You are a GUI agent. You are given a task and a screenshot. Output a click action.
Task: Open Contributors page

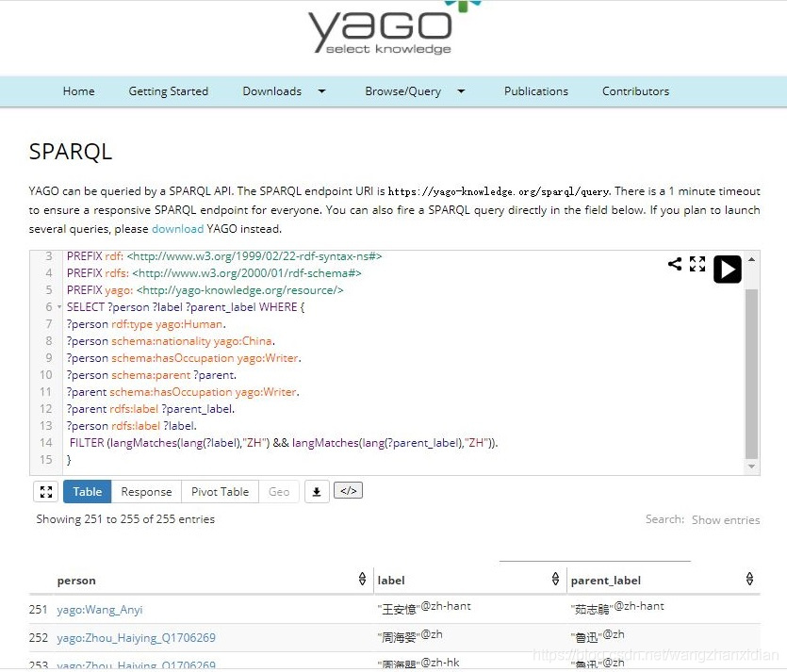pos(635,91)
